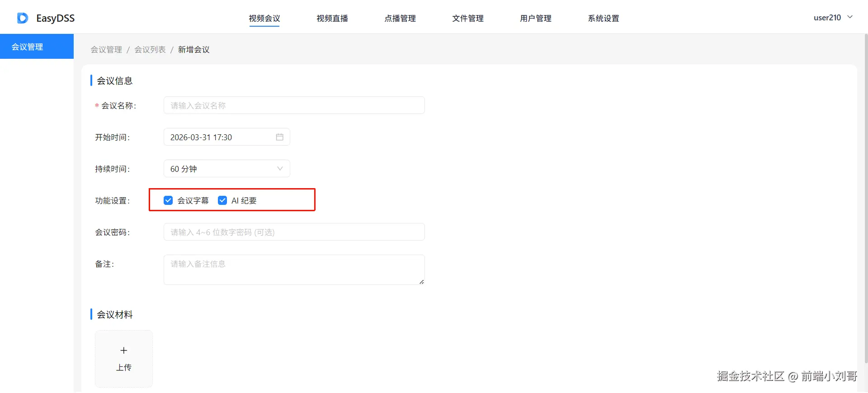The width and height of the screenshot is (868, 393).
Task: Uncheck the 会议字幕 checkbox
Action: [168, 200]
